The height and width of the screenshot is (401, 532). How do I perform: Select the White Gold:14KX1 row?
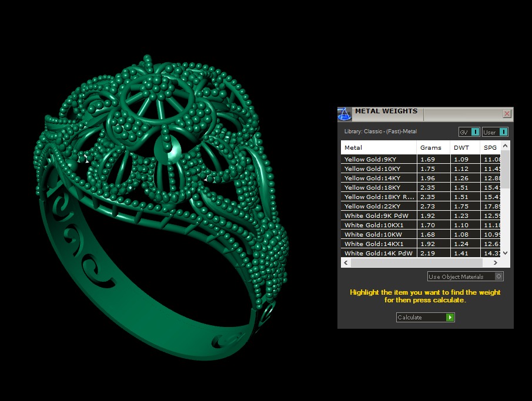(421, 244)
